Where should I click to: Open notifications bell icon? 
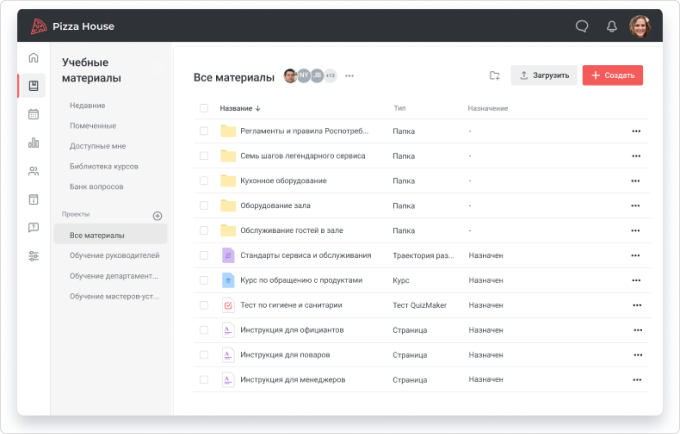point(611,26)
